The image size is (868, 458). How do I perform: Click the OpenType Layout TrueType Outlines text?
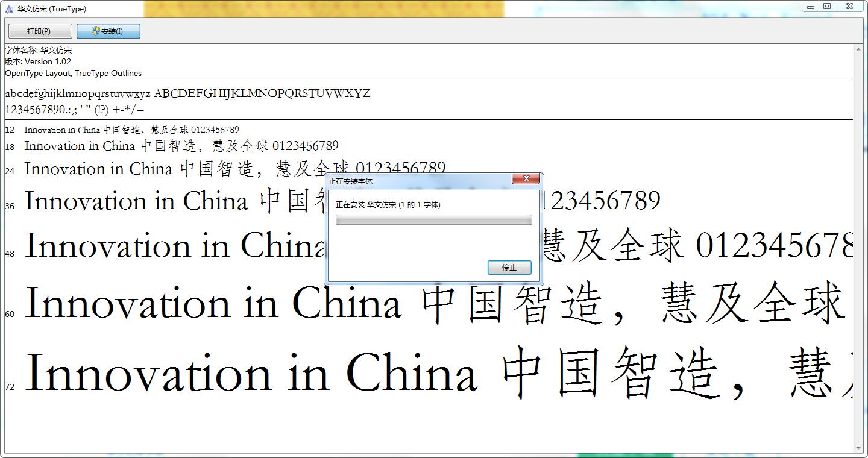(x=74, y=73)
